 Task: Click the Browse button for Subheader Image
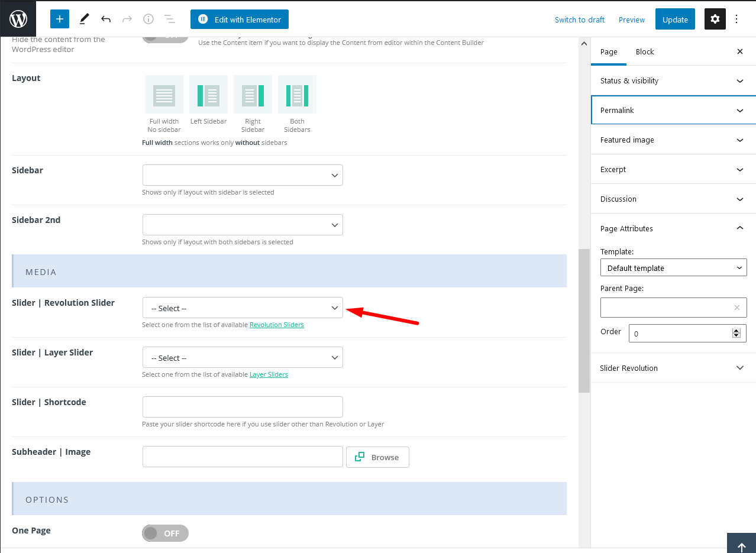[x=377, y=457]
